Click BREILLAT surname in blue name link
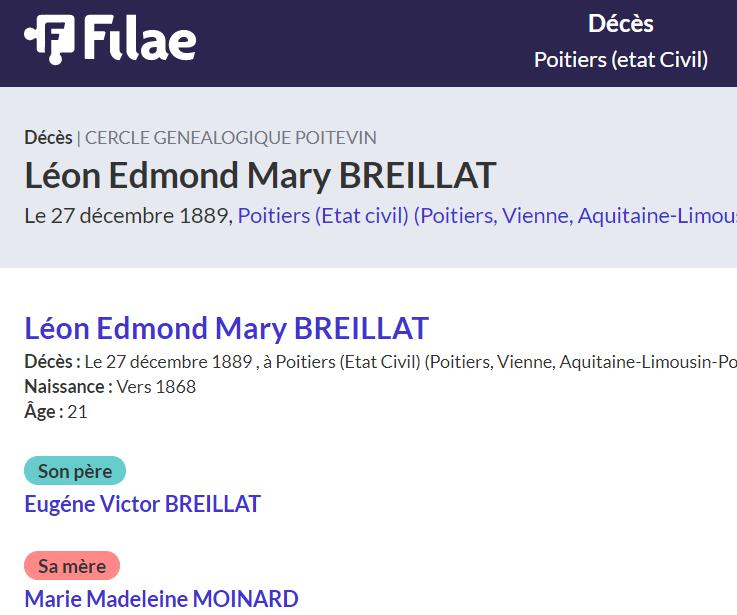The image size is (737, 615). [x=361, y=328]
